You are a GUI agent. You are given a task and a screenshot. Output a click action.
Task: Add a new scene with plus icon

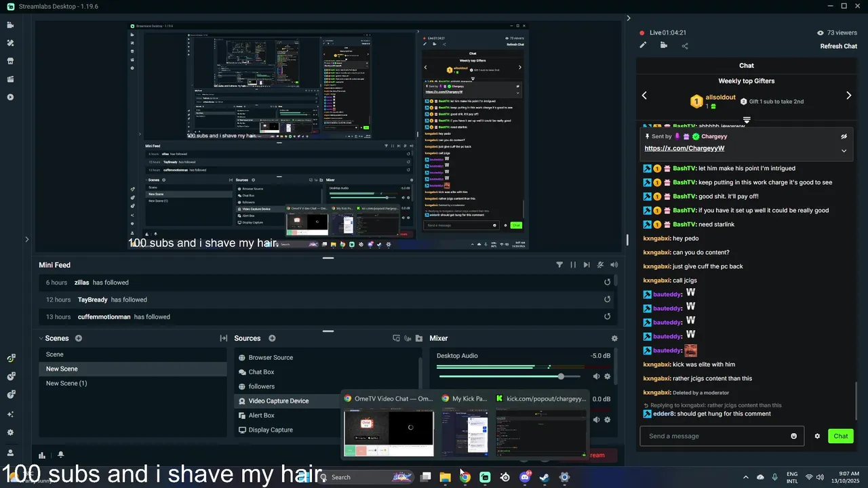79,338
